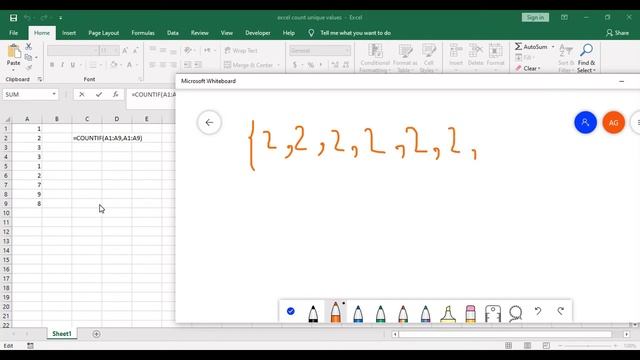
Task: Click the Whiteboard toolbar done checkmark
Action: coord(291,311)
